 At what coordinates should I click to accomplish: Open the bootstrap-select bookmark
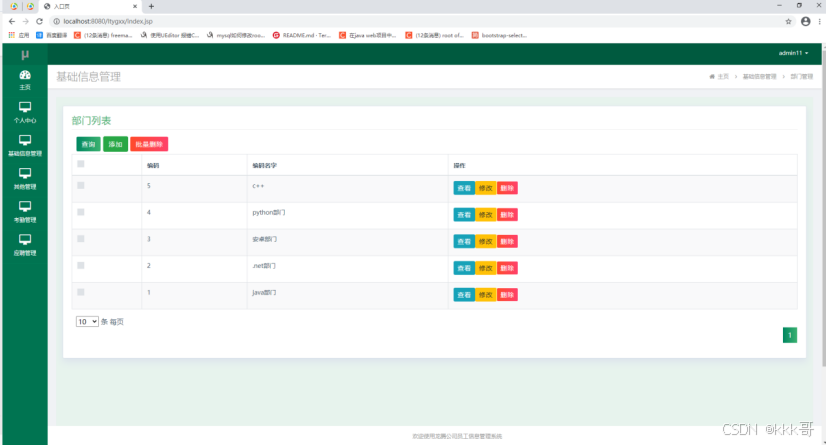tap(499, 35)
